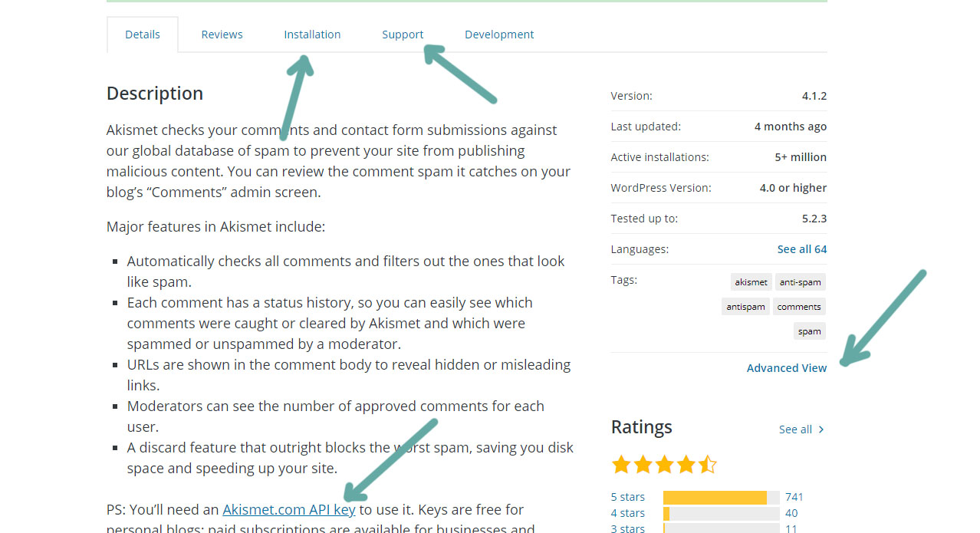Click the chevron beside See all

(x=821, y=429)
